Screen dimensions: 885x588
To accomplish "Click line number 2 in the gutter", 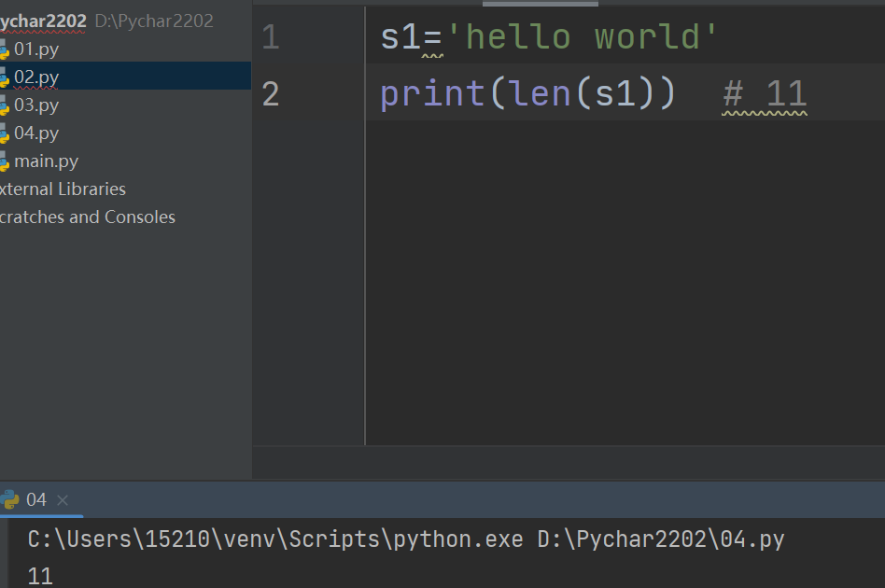I will pyautogui.click(x=271, y=93).
